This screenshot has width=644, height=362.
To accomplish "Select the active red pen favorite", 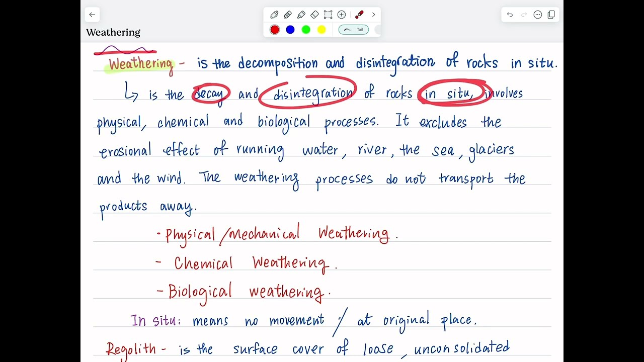I will [x=359, y=15].
